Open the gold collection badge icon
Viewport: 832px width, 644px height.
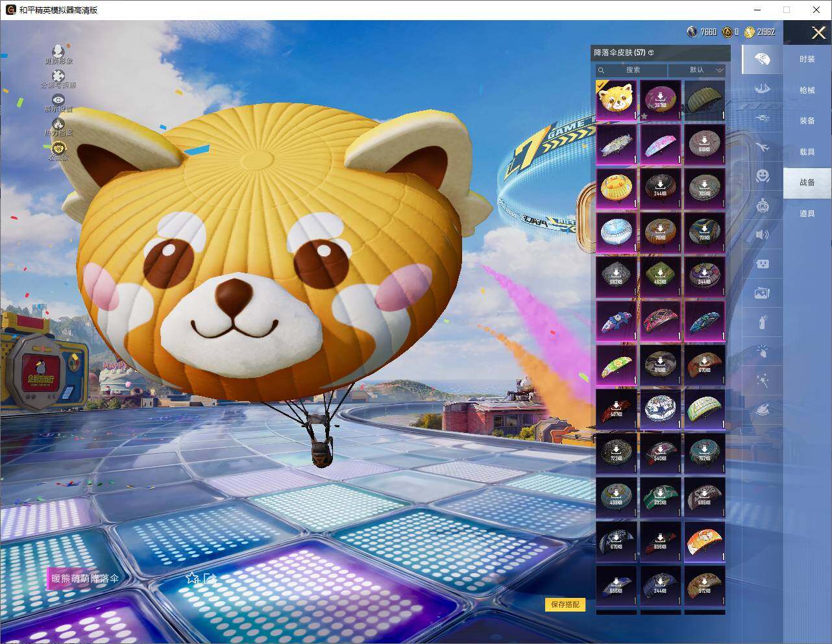coord(58,148)
